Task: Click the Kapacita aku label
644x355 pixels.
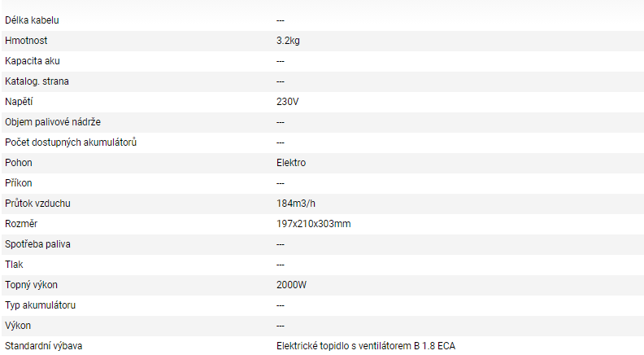Action: point(33,60)
